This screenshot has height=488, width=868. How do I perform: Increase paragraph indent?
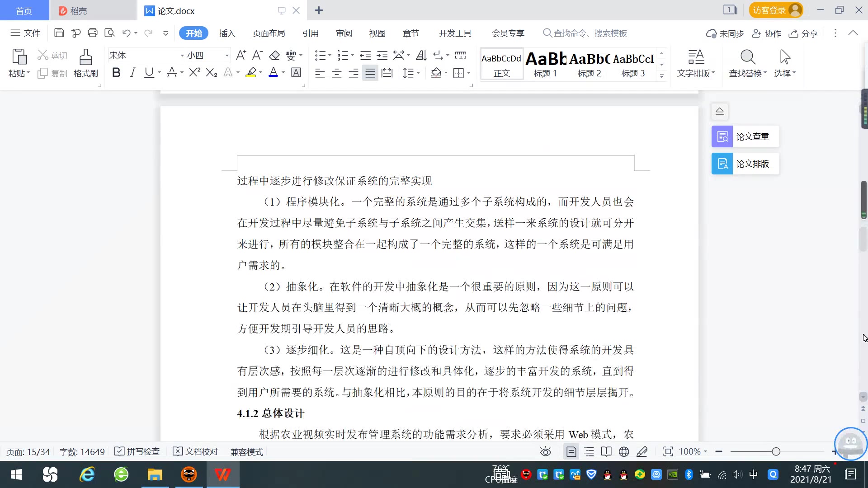pyautogui.click(x=382, y=55)
